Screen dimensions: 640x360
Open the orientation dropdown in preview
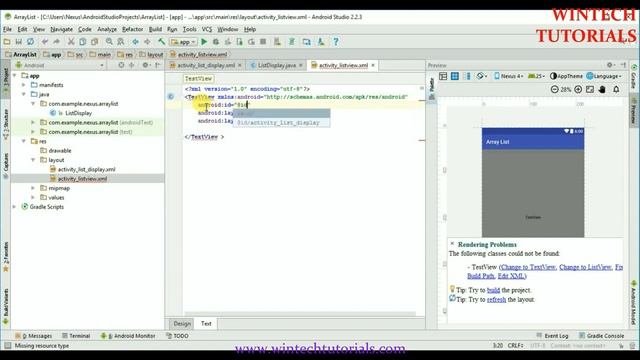pyautogui.click(x=482, y=76)
